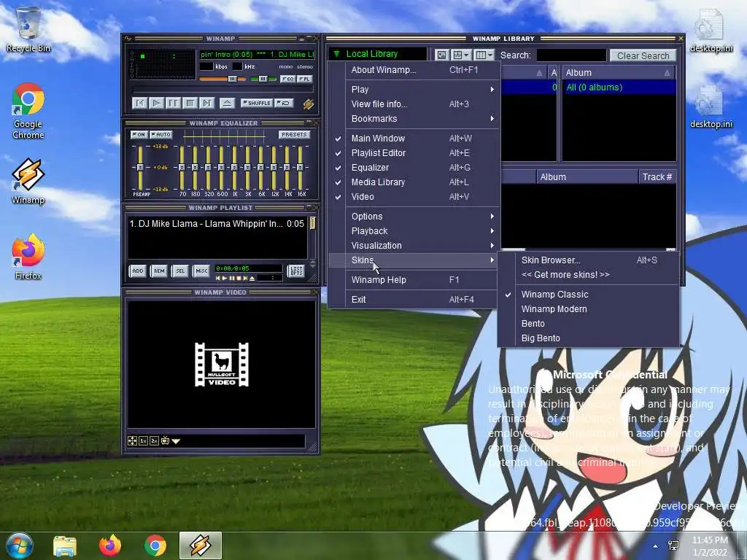Set video size to 2x

[155, 441]
